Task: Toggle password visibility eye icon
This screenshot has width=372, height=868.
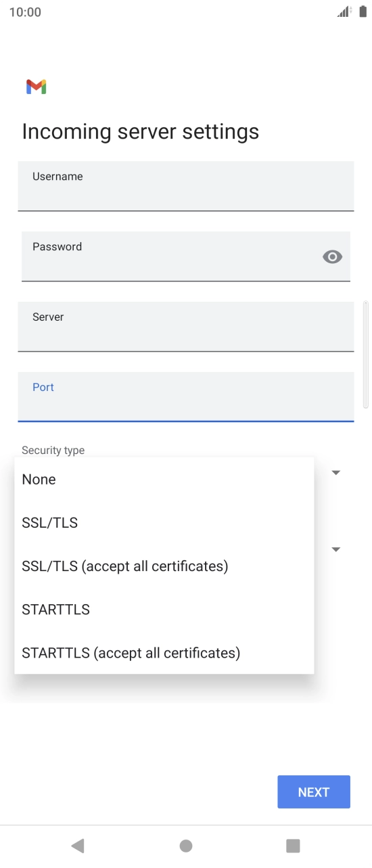Action: (x=332, y=256)
